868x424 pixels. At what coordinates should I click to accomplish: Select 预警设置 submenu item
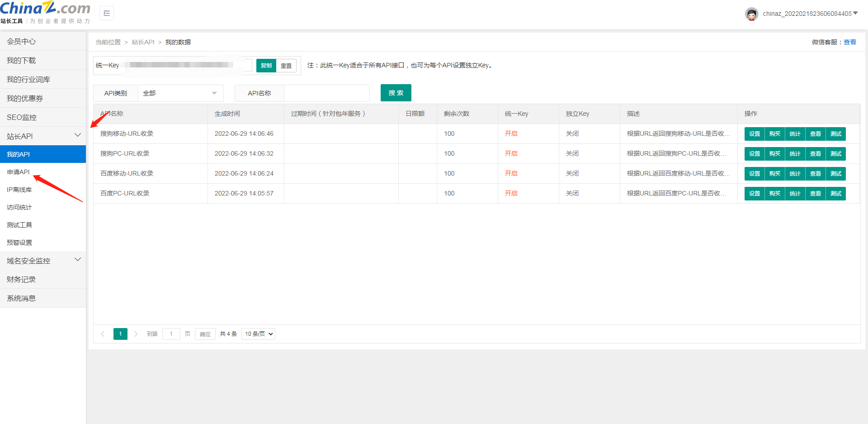pos(43,243)
